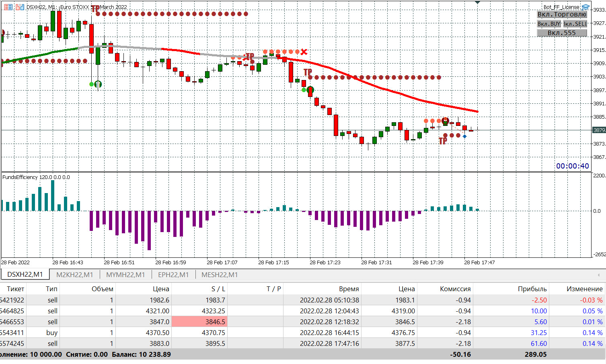Select the sell position opened at 4321.00
Image resolution: width=606 pixels, height=364 pixels.
pos(303,311)
